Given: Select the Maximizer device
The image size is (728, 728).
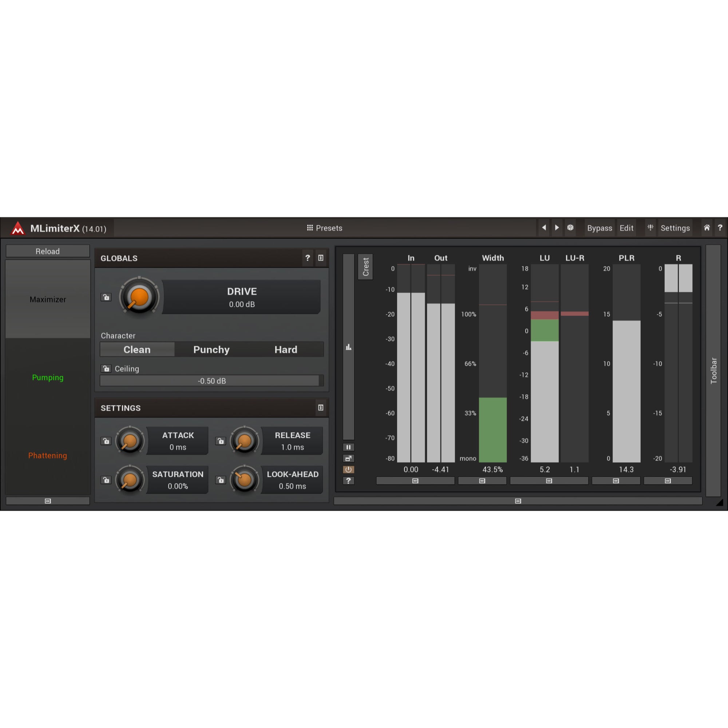Looking at the screenshot, I should [48, 299].
